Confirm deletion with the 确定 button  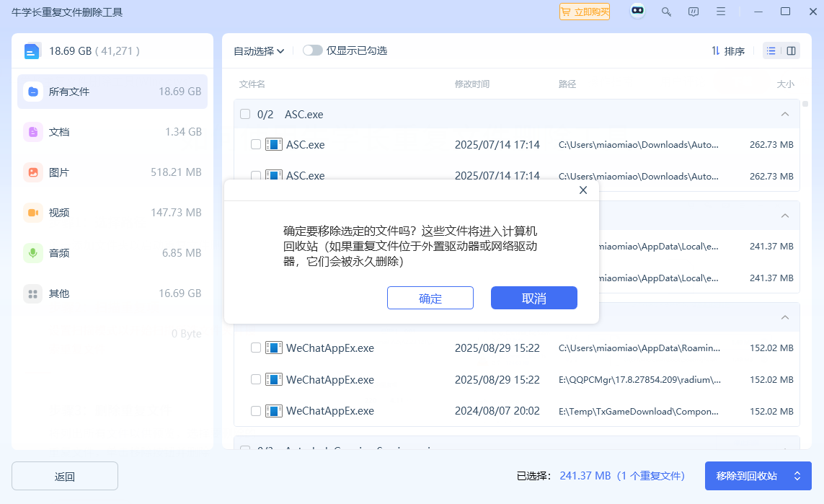click(x=430, y=298)
